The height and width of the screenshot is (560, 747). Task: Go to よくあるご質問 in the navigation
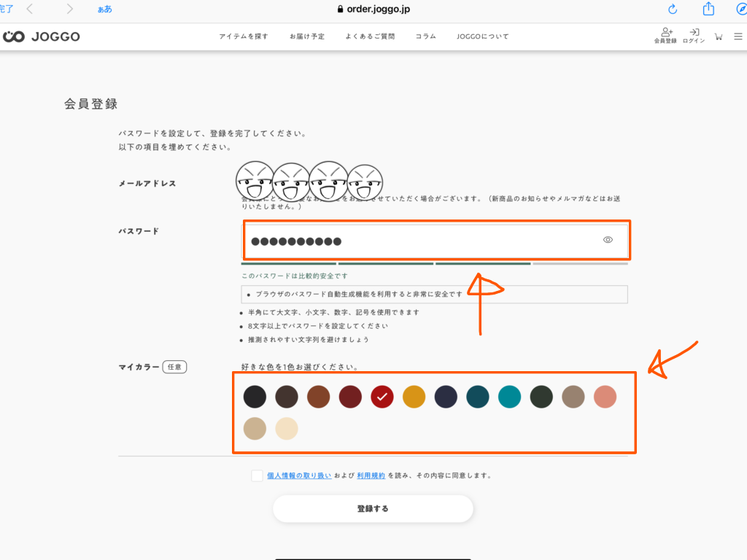(370, 36)
